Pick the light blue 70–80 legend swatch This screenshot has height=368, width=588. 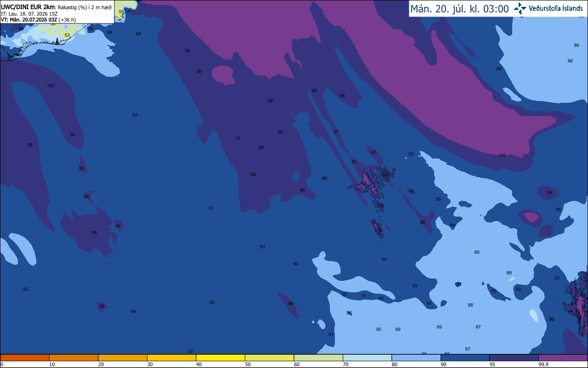tap(367, 357)
